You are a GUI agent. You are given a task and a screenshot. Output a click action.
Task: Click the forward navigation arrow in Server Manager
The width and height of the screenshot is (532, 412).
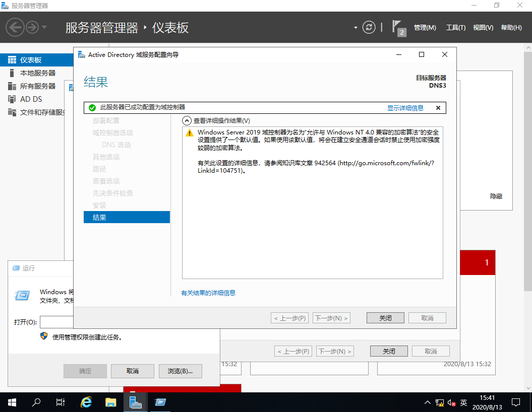pos(32,27)
